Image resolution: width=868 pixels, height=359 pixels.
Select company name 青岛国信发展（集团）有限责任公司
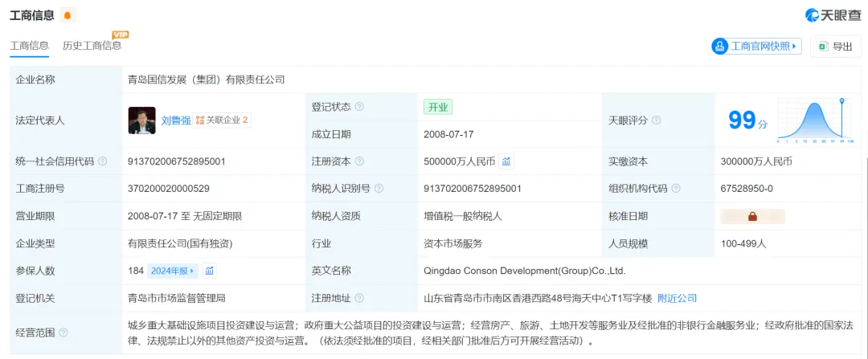(x=206, y=80)
